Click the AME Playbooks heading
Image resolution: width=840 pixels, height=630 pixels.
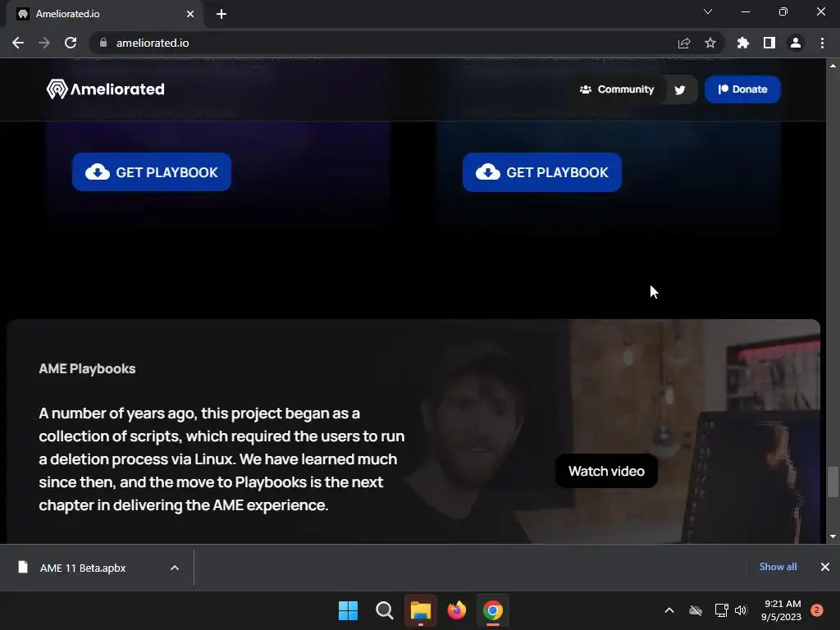tap(87, 368)
